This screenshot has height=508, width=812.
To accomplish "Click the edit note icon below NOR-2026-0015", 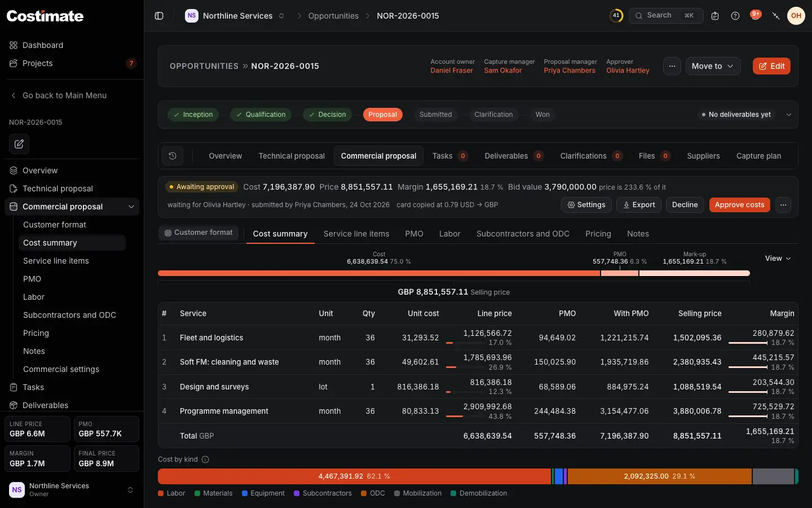I will (x=19, y=144).
